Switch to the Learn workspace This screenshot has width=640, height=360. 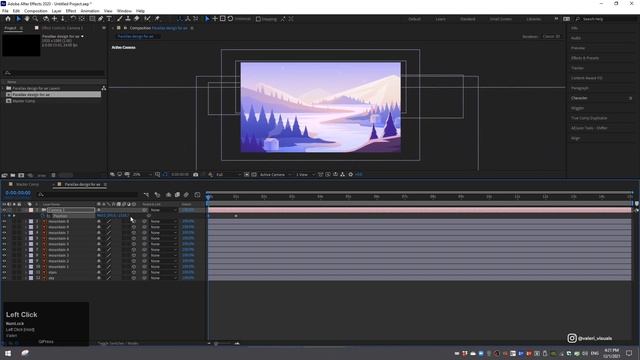pos(440,19)
